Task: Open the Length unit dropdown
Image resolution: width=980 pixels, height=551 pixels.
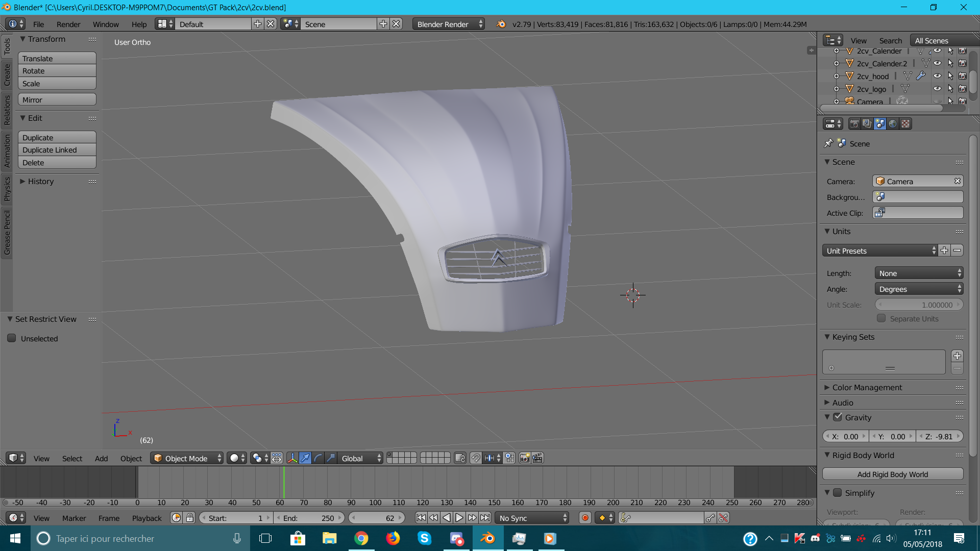Action: click(918, 273)
